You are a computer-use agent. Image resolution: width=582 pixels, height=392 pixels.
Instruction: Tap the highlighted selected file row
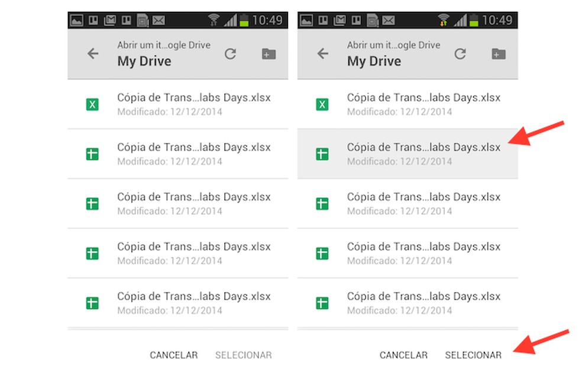coord(408,154)
